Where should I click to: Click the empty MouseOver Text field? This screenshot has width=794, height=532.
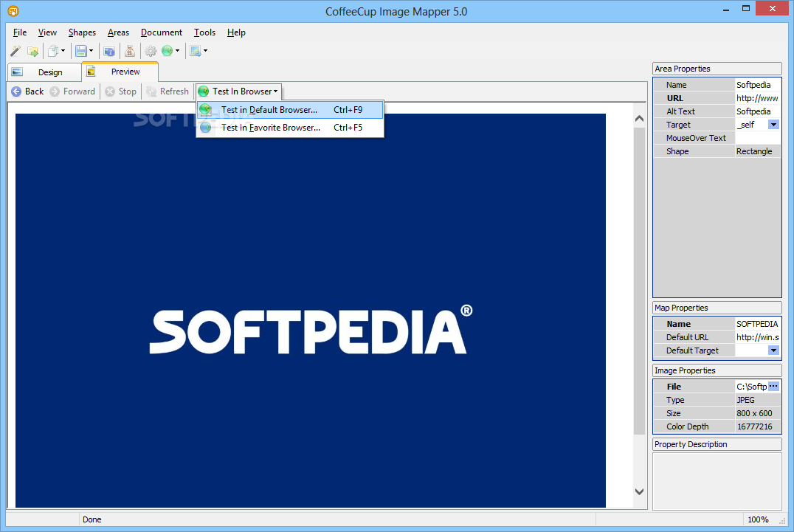[x=758, y=138]
